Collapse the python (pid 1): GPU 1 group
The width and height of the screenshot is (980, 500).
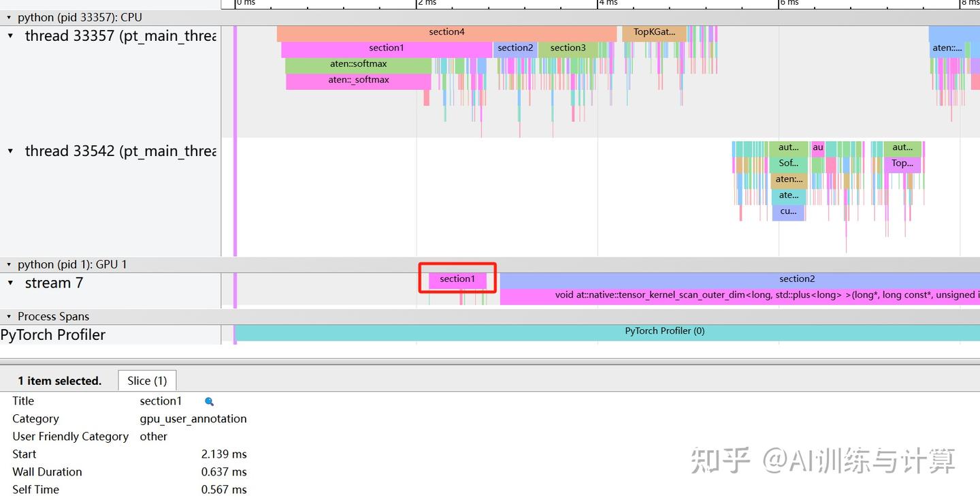point(8,264)
